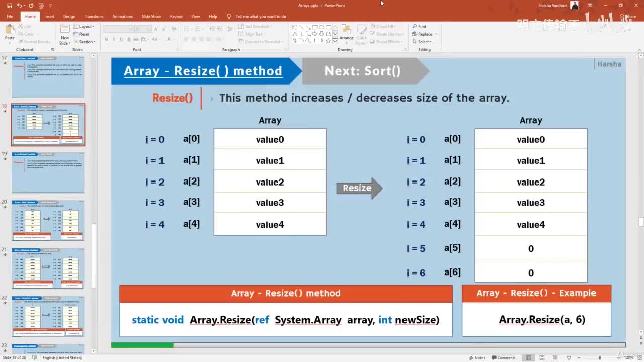Switch to Normal view icon

tap(529, 358)
